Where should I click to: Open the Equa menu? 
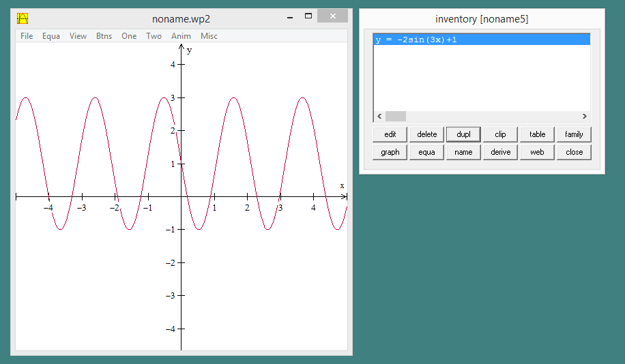tap(51, 36)
